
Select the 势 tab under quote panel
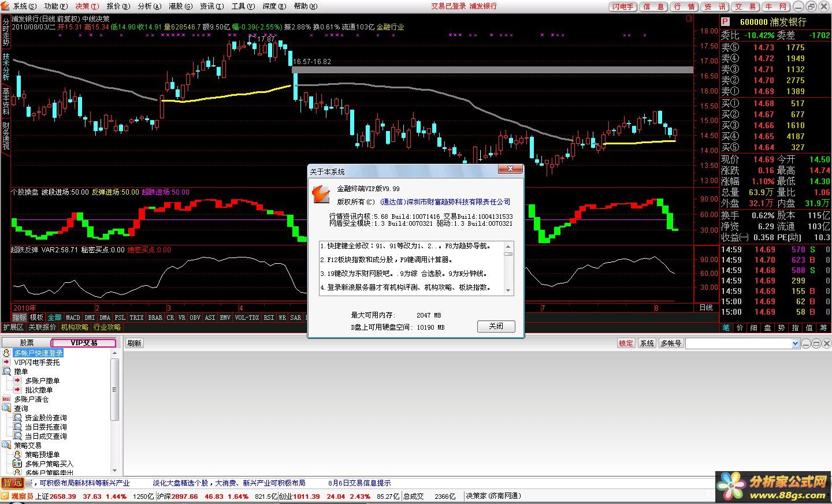pos(781,327)
